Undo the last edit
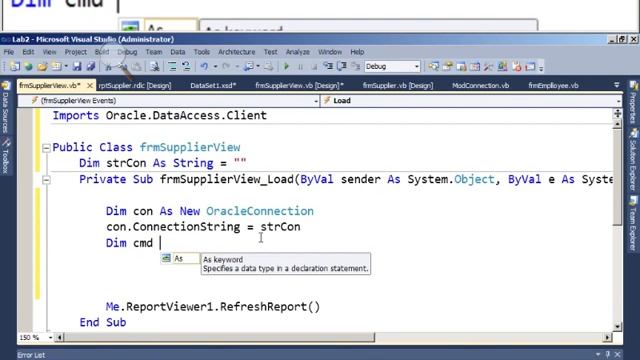The height and width of the screenshot is (360, 640). tap(204, 66)
